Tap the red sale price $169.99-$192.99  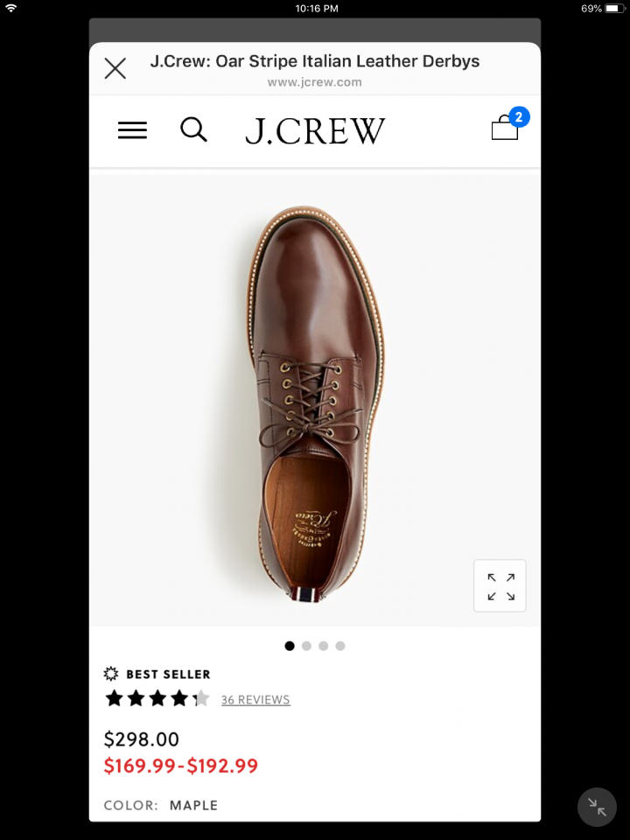pos(181,766)
